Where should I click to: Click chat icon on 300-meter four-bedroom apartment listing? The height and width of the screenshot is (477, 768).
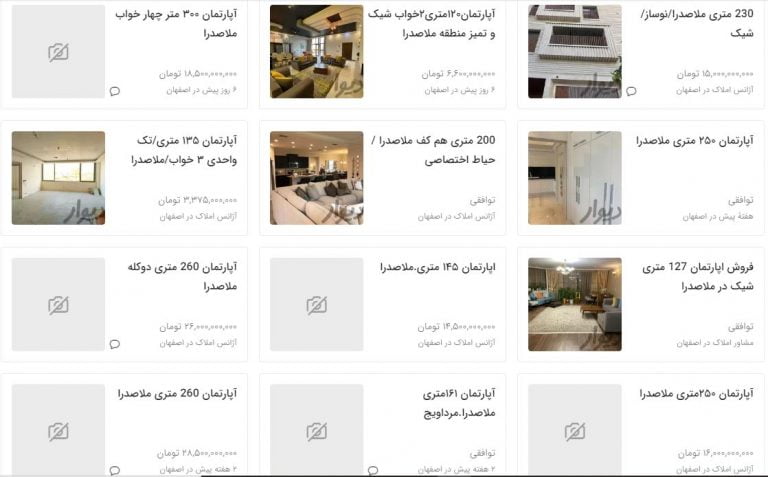coord(115,91)
